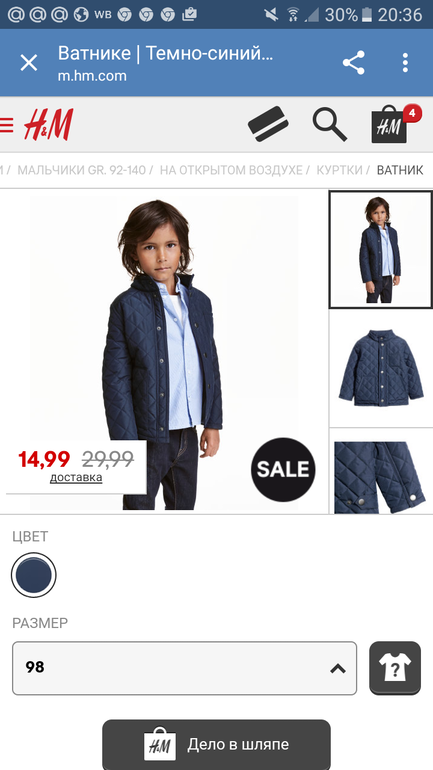433x770 pixels.
Task: Select the sleeve detail thumbnail
Action: click(381, 471)
